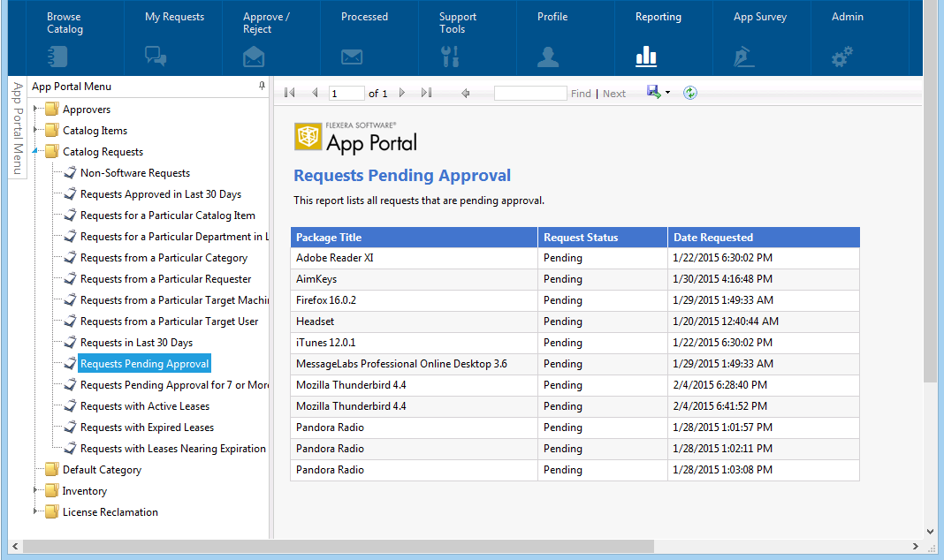Select the highlighted Requests Pending Approval report
The width and height of the screenshot is (944, 560).
(144, 363)
